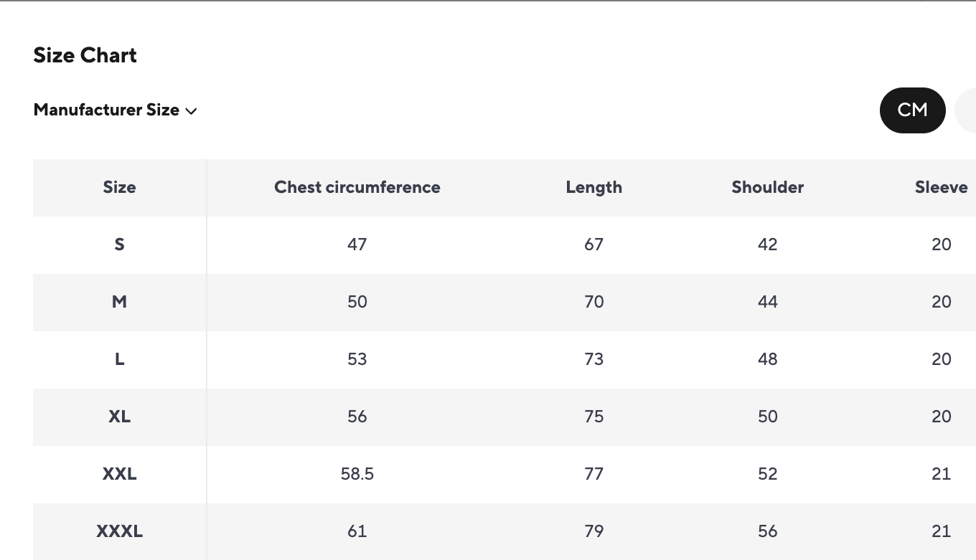Image resolution: width=976 pixels, height=560 pixels.
Task: Select the S size row label
Action: point(119,245)
